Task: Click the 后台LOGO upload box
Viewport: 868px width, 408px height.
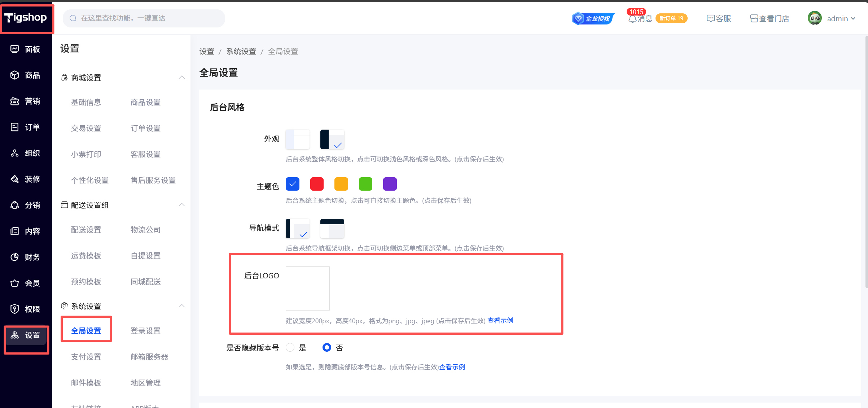Action: 307,288
